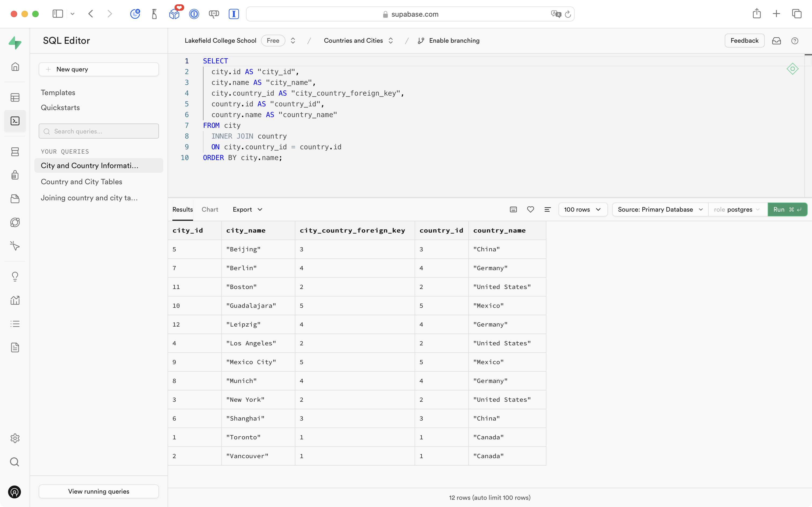
Task: Click the Free plan badge
Action: (x=273, y=41)
